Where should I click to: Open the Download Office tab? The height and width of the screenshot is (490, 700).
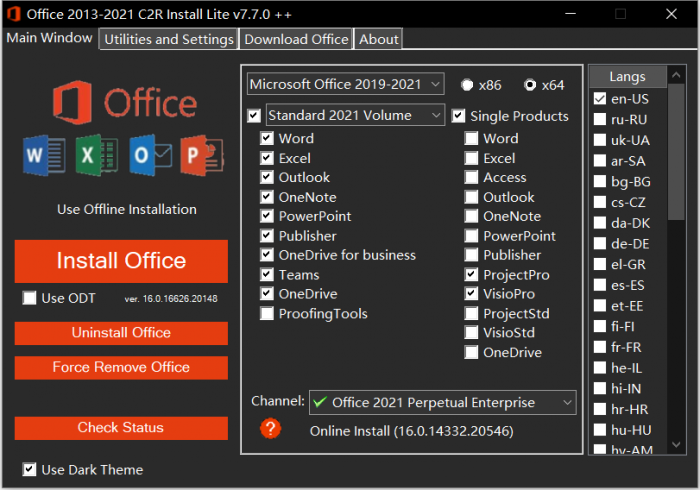296,39
